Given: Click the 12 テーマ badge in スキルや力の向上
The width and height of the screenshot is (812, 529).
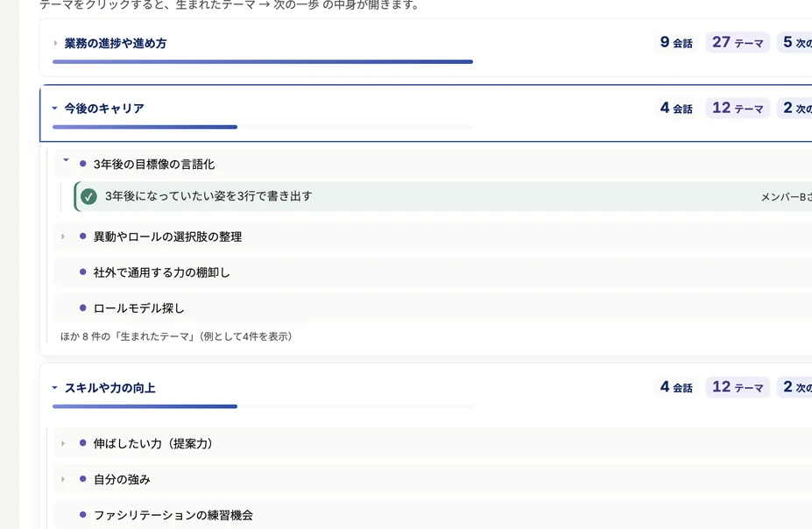Looking at the screenshot, I should tap(738, 387).
